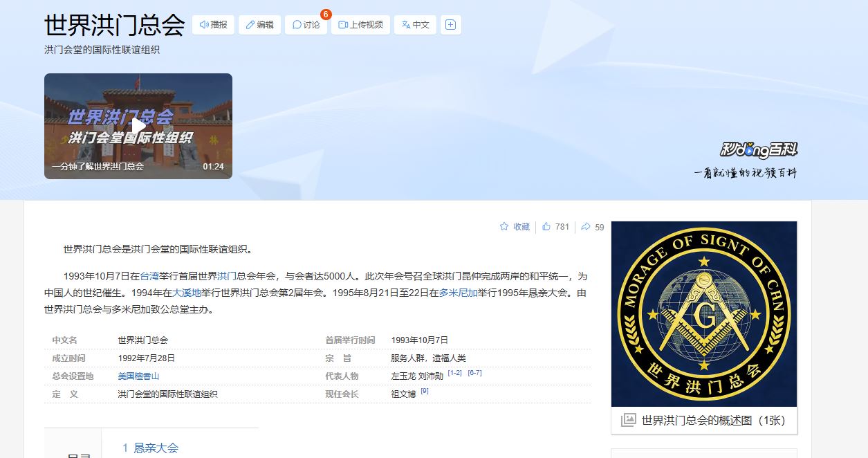This screenshot has height=458, width=868.
Task: Click citation [9] next to 祖文博
Action: [425, 390]
